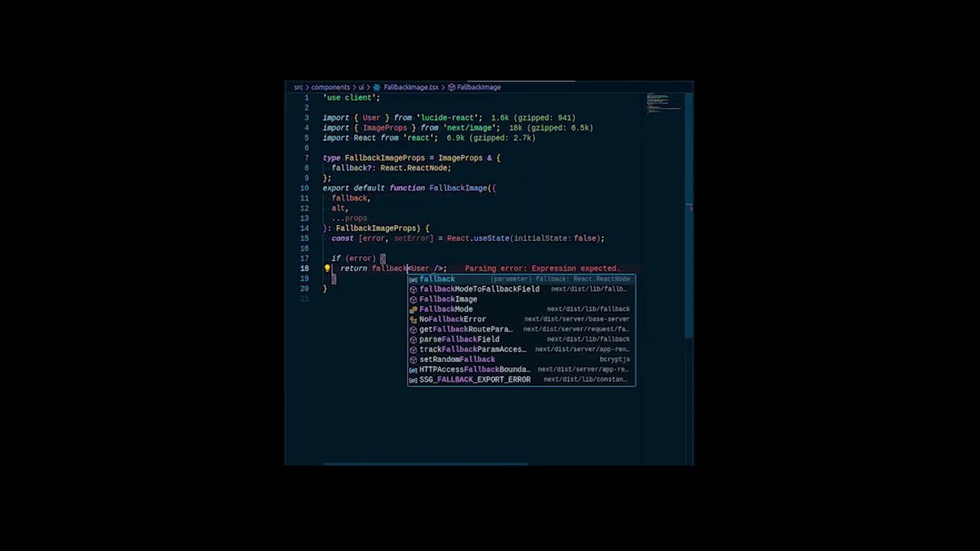Click the 'use client' directive on line 1
The width and height of the screenshot is (980, 551).
351,98
